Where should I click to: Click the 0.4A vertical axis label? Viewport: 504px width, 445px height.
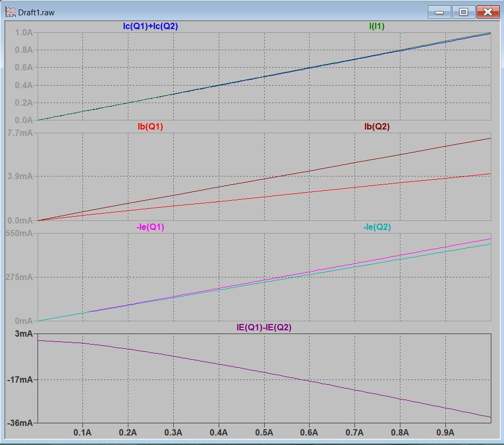(24, 85)
